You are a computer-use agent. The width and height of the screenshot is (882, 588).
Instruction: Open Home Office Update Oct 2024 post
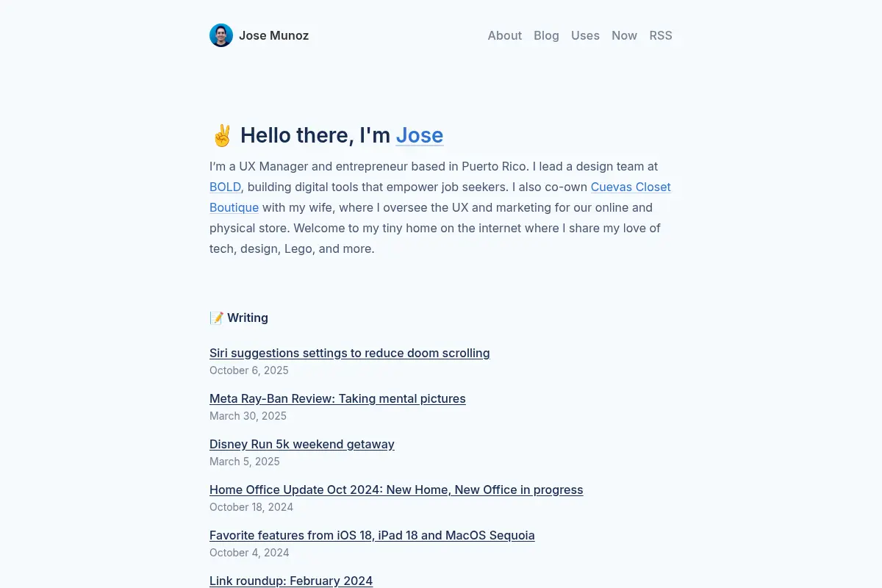[396, 490]
